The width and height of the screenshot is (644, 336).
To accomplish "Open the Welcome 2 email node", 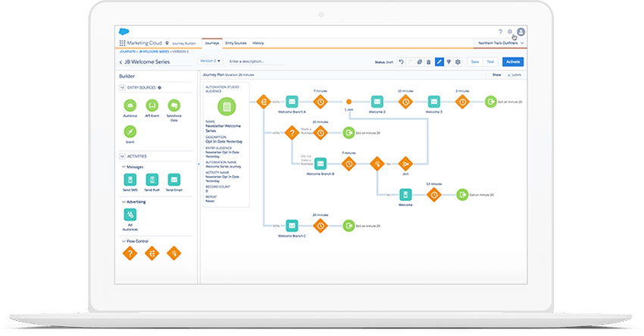I will point(377,102).
